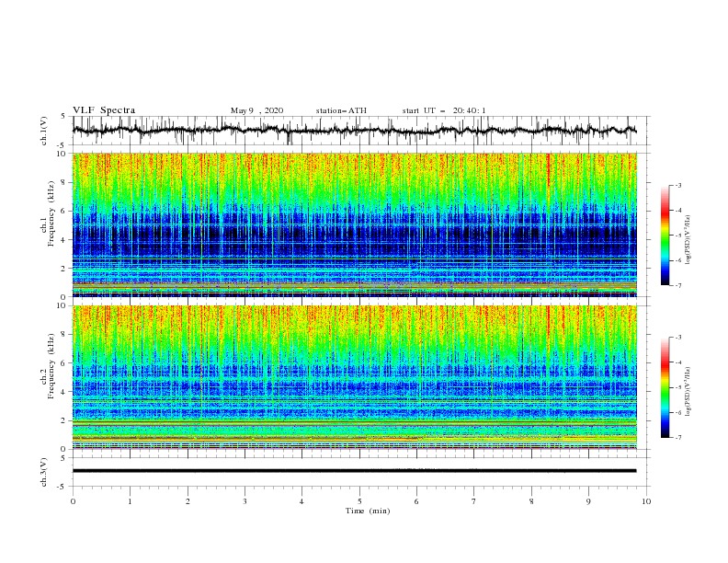
Task: Click "-5" label on lower color scale
Action: pyautogui.click(x=677, y=387)
